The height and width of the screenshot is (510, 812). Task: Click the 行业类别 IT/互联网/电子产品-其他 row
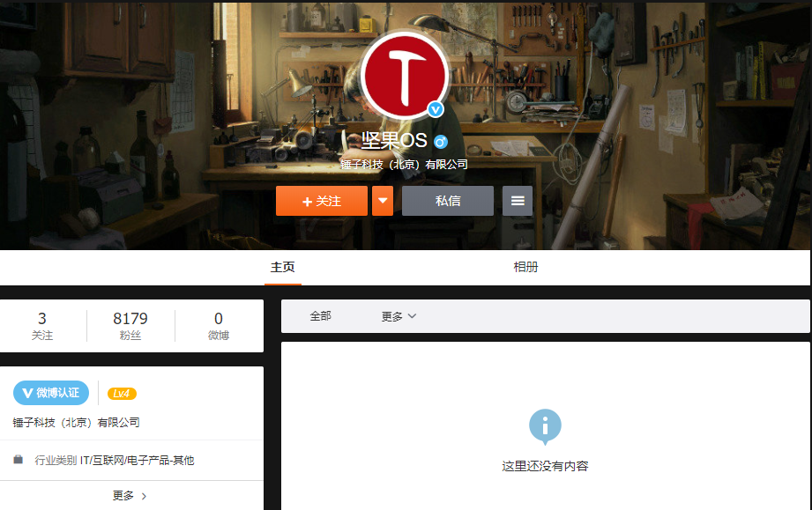[x=131, y=461]
